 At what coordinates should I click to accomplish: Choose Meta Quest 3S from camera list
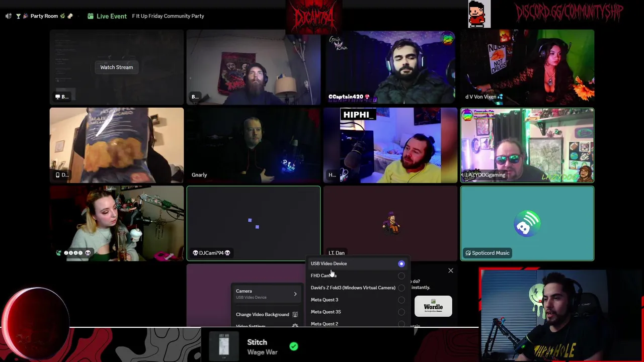[x=358, y=312]
